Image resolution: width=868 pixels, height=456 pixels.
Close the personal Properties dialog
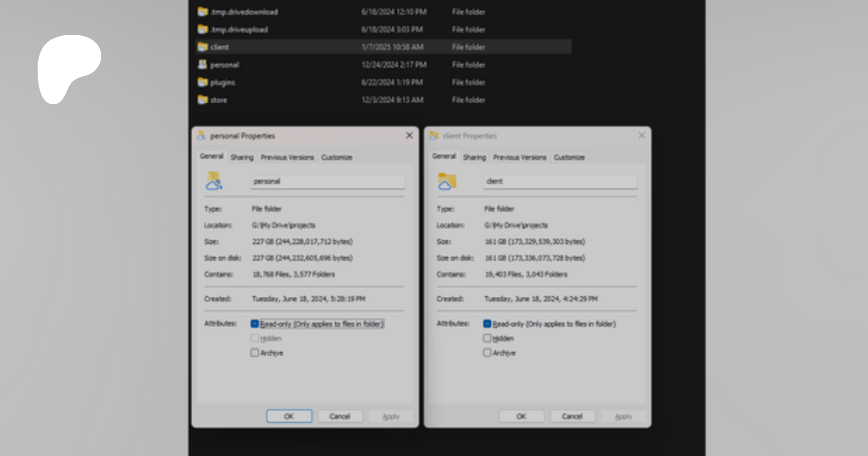pyautogui.click(x=409, y=136)
